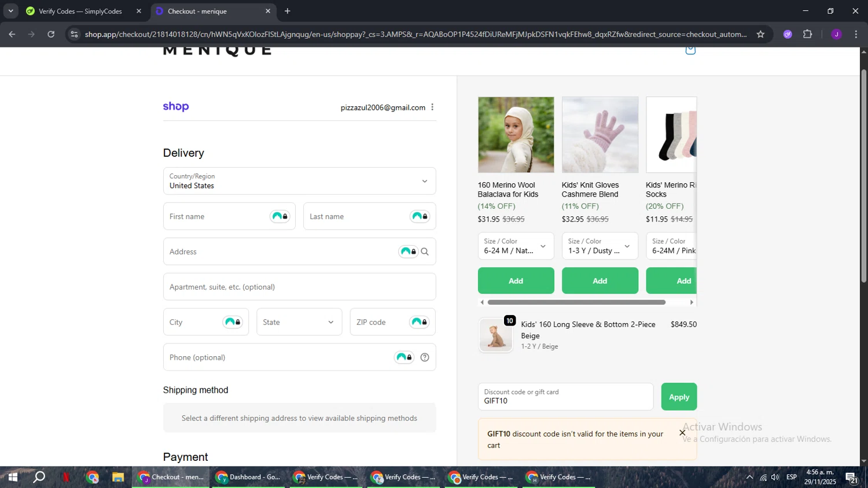The height and width of the screenshot is (488, 868).
Task: Open the Kids' Knit Gloves product image
Action: pyautogui.click(x=599, y=135)
